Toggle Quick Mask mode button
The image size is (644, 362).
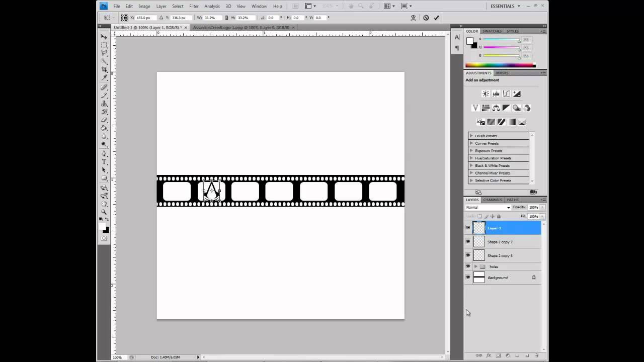tap(104, 238)
